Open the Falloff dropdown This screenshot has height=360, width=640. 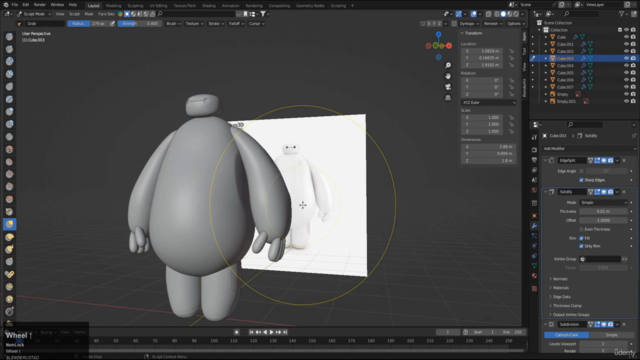point(236,24)
